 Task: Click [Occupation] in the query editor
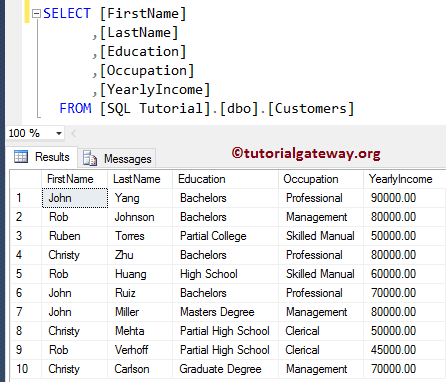(147, 71)
